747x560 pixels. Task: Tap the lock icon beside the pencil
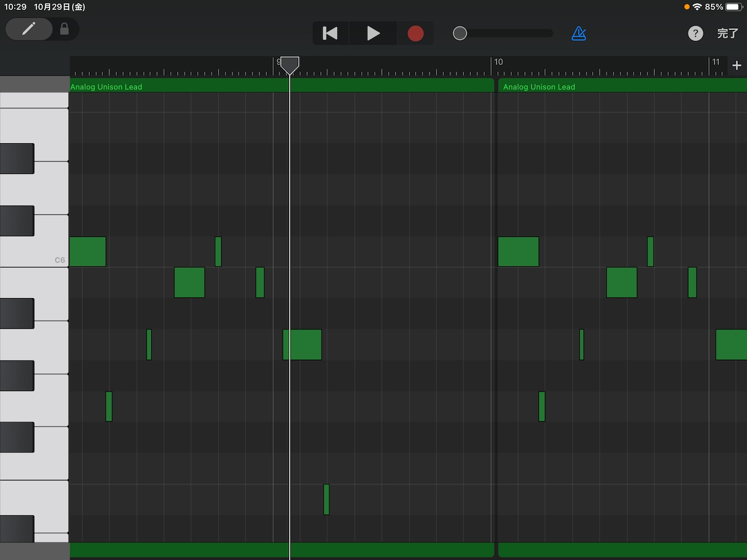[64, 29]
